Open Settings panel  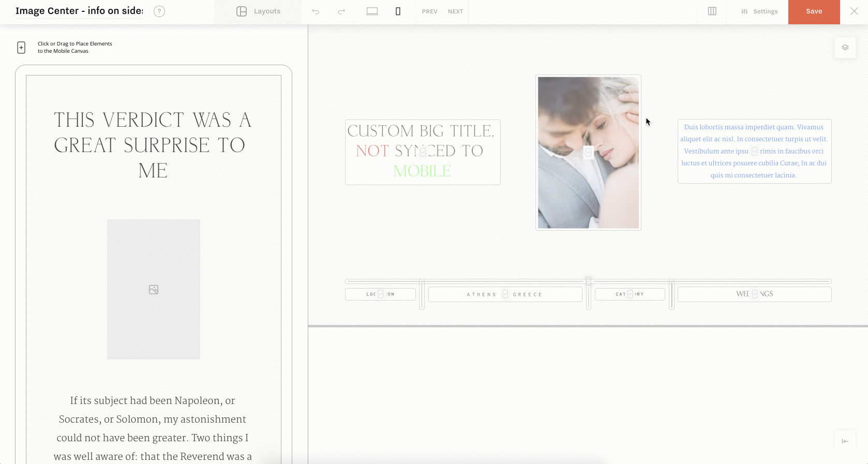pos(759,11)
